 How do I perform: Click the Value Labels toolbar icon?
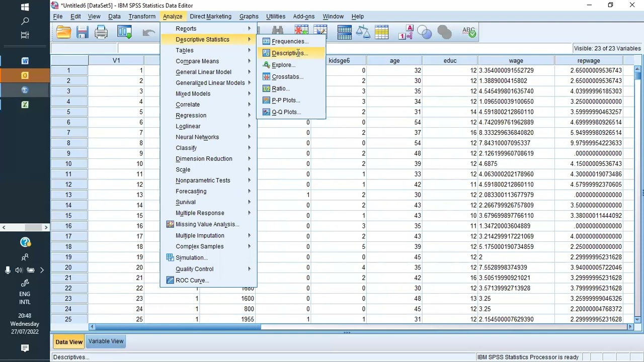[406, 33]
